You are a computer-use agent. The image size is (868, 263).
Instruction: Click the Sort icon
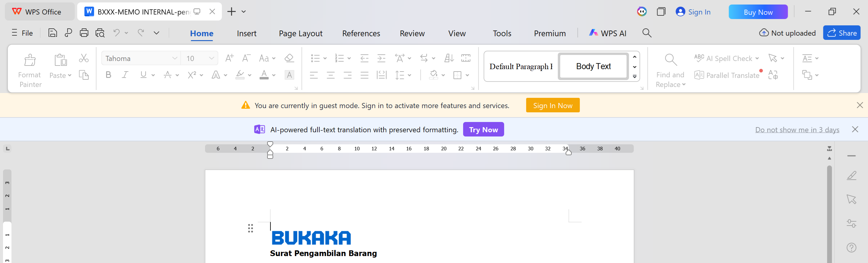[x=449, y=58]
